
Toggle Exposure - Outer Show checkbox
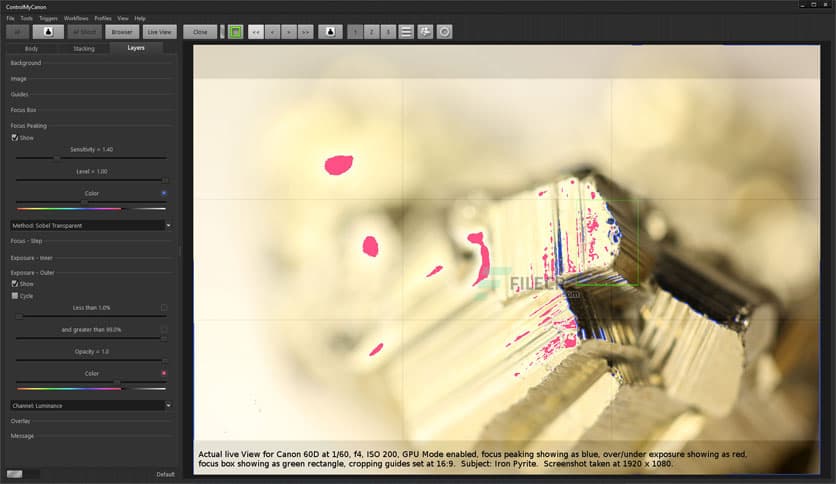pyautogui.click(x=14, y=284)
